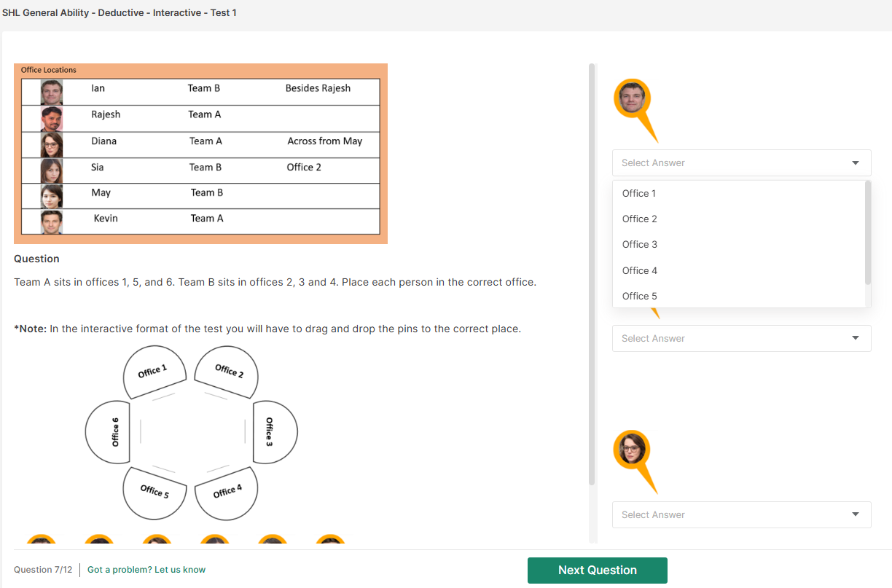This screenshot has width=892, height=588.
Task: Click the Office 6 shape in the diagram
Action: (x=108, y=432)
